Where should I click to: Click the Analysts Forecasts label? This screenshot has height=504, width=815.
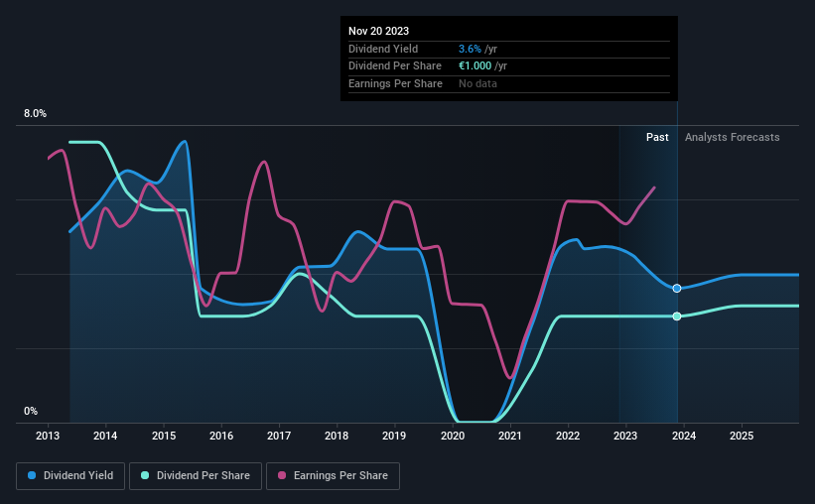click(733, 137)
